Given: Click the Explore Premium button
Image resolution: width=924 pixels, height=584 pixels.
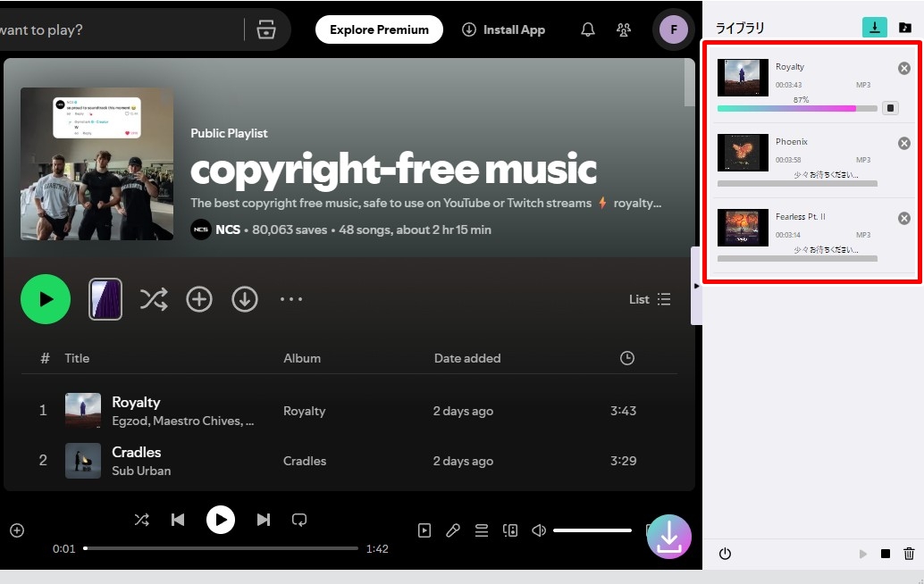Looking at the screenshot, I should pos(379,29).
